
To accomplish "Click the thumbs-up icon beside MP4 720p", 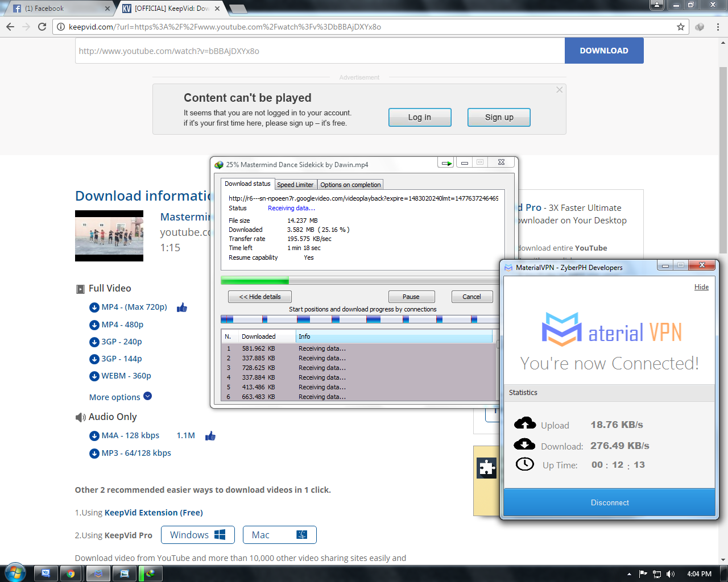I will click(182, 307).
